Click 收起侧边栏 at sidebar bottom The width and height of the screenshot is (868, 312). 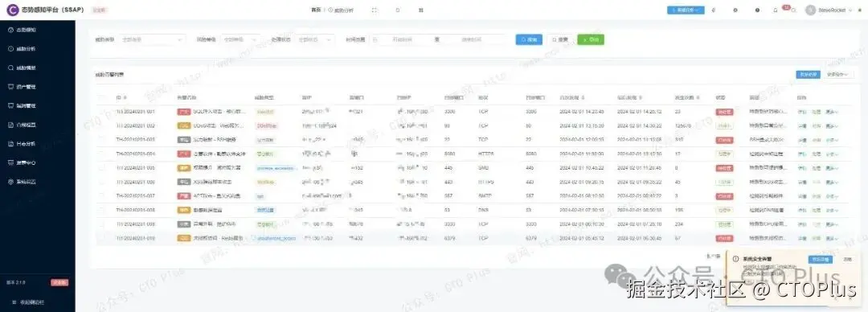[32, 302]
